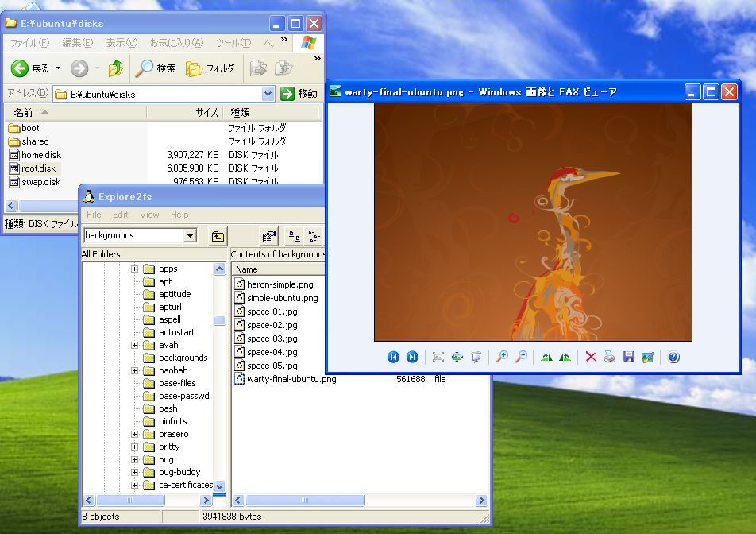This screenshot has height=534, width=756.
Task: Expand the baobab folder node
Action: [134, 370]
